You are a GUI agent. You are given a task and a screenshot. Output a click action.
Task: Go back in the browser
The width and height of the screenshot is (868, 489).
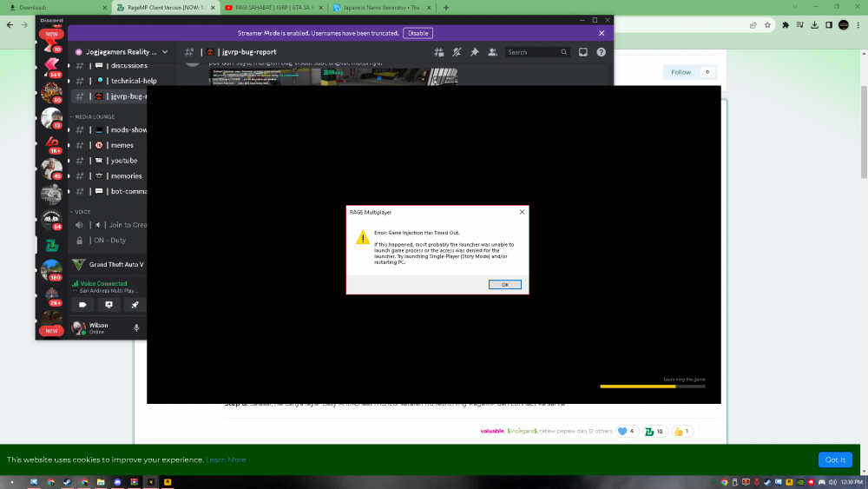[10, 25]
